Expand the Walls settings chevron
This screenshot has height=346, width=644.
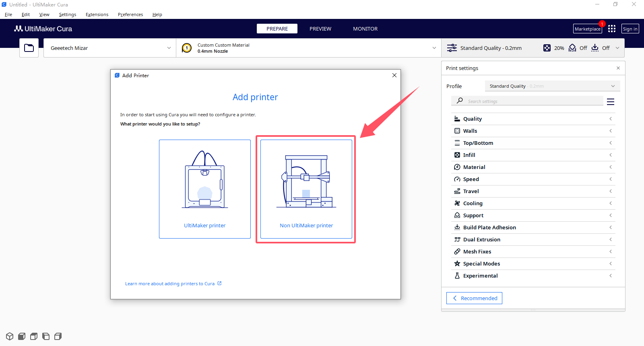pos(611,131)
